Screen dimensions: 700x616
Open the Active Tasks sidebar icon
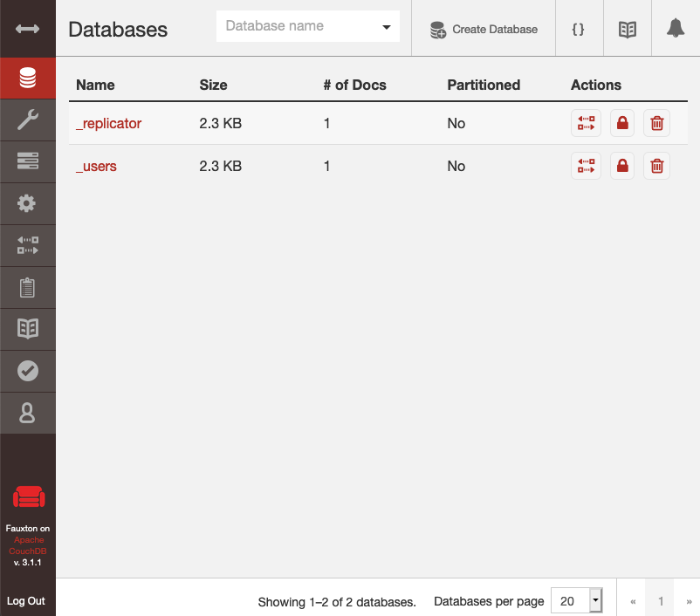27,287
